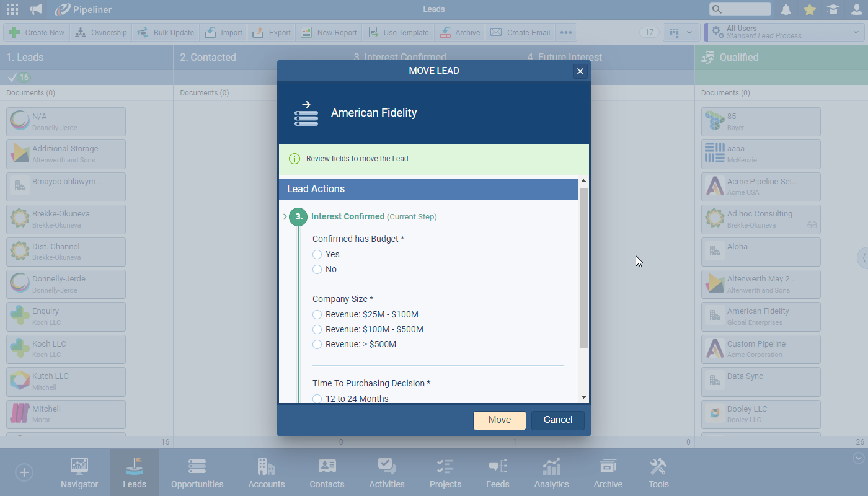This screenshot has width=868, height=496.
Task: Go to Opportunities in bottom menu
Action: click(x=197, y=473)
